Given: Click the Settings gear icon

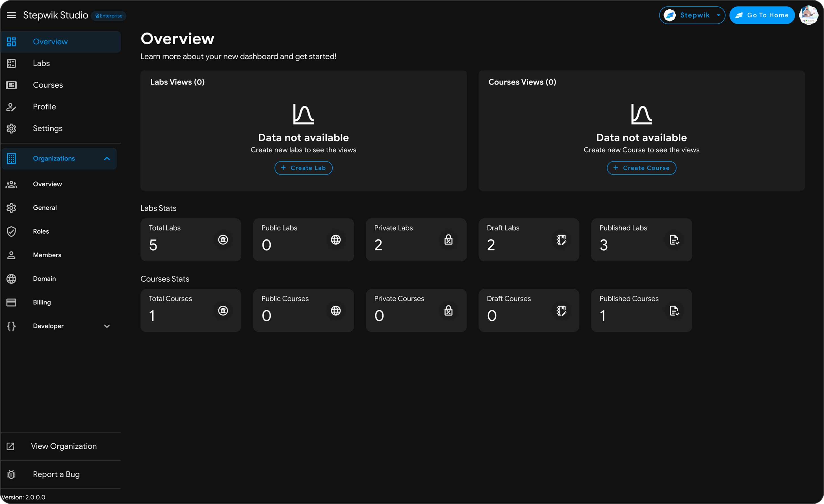Looking at the screenshot, I should point(11,129).
